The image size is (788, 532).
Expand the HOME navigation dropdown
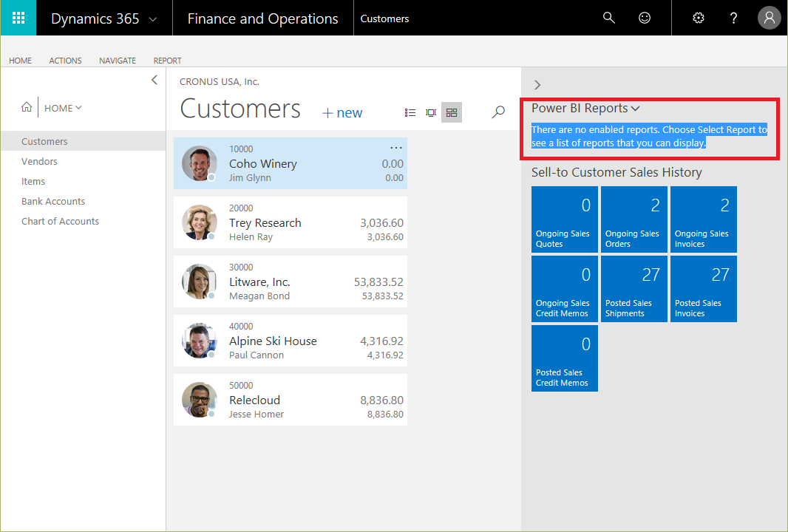pos(63,108)
